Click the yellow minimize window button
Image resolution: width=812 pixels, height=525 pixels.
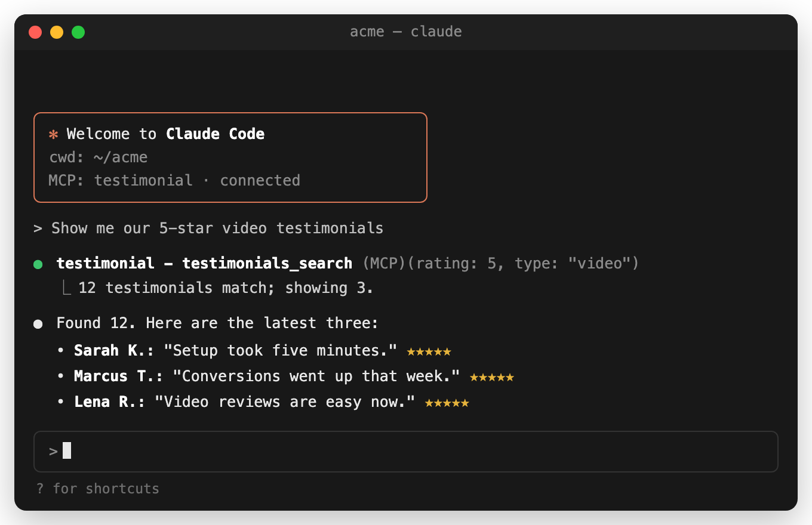click(x=57, y=32)
